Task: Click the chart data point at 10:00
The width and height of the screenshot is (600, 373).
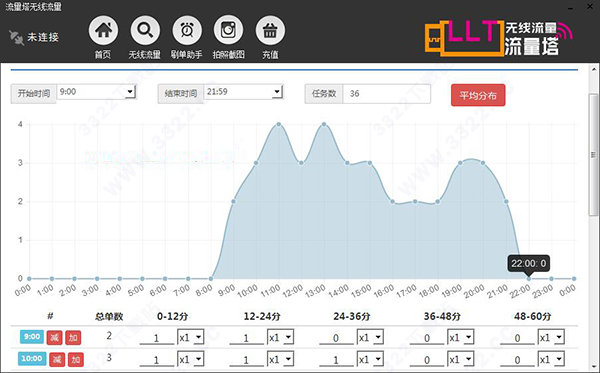Action: (x=256, y=163)
